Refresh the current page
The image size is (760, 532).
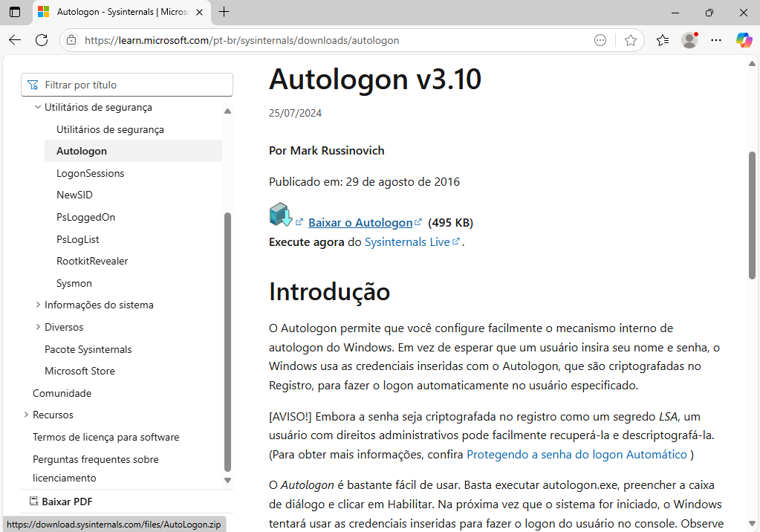(42, 40)
